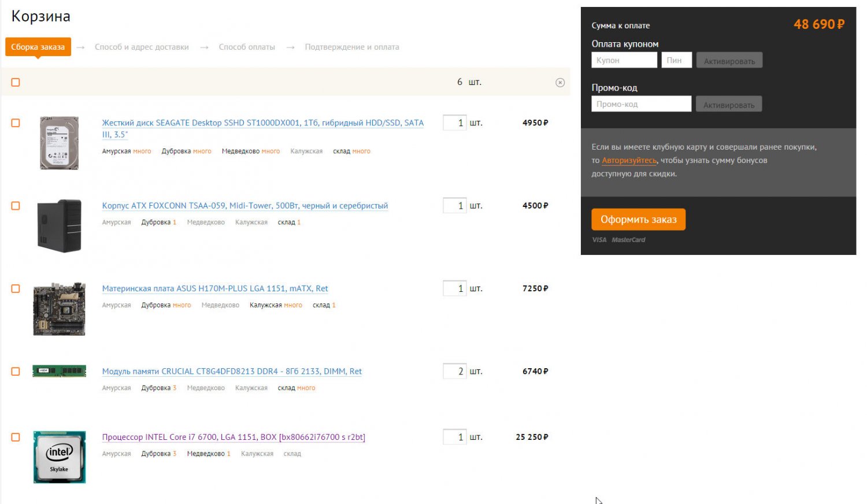Click the 7250 ₽ price
This screenshot has height=504, width=867.
(535, 288)
